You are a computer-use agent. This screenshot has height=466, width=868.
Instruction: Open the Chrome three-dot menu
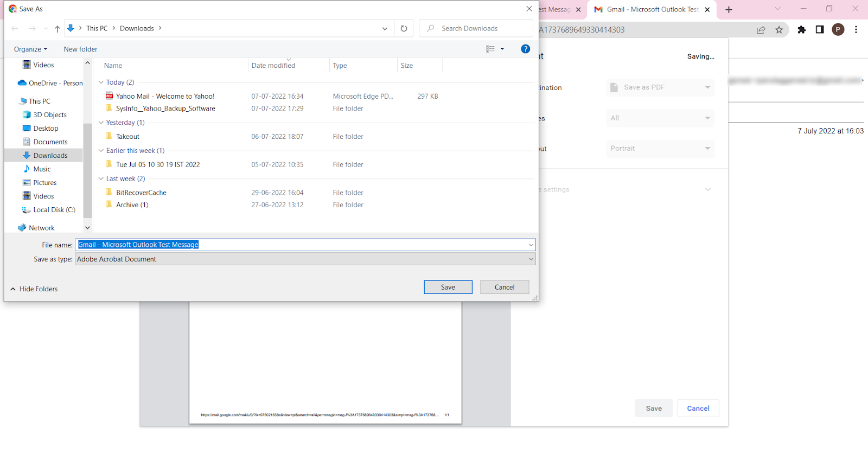point(856,30)
